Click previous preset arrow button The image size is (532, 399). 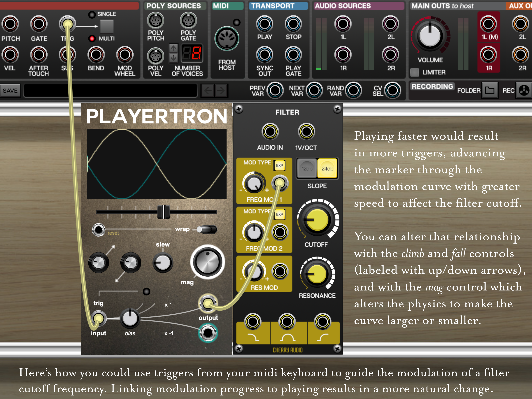[x=208, y=91]
